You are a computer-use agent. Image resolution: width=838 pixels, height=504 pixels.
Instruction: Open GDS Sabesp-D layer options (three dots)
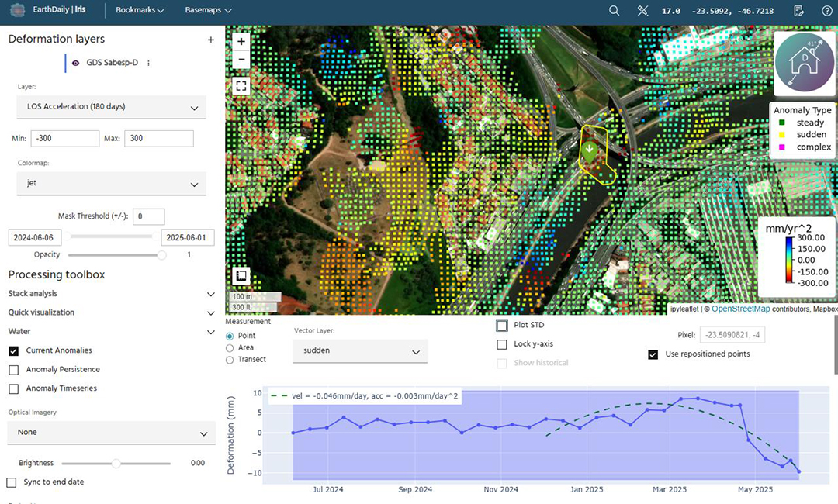[148, 64]
